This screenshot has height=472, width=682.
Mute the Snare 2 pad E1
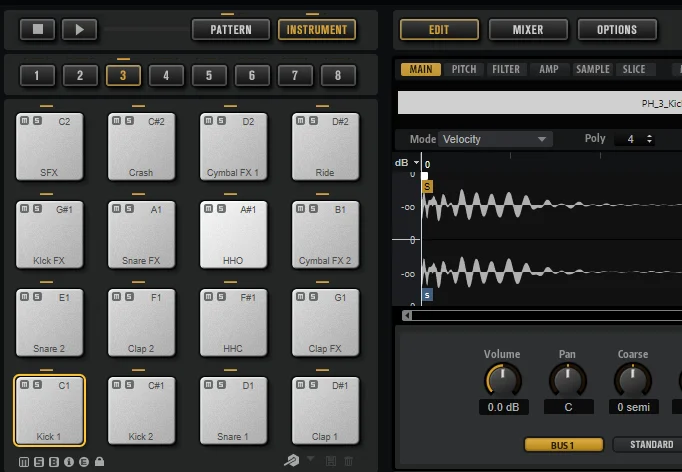point(25,297)
